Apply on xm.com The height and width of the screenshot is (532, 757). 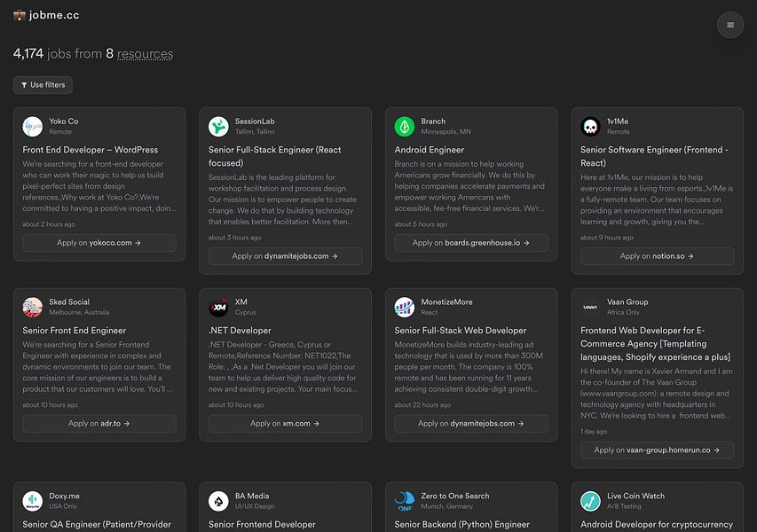[286, 424]
